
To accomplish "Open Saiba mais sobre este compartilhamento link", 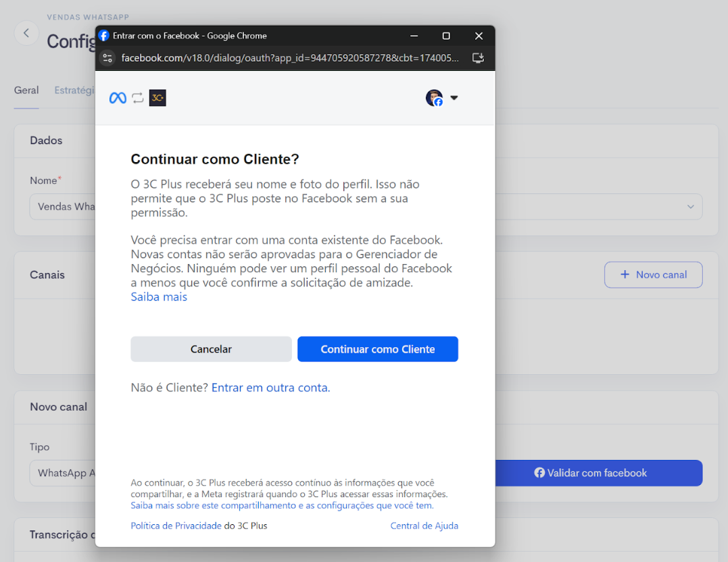I will (x=282, y=505).
